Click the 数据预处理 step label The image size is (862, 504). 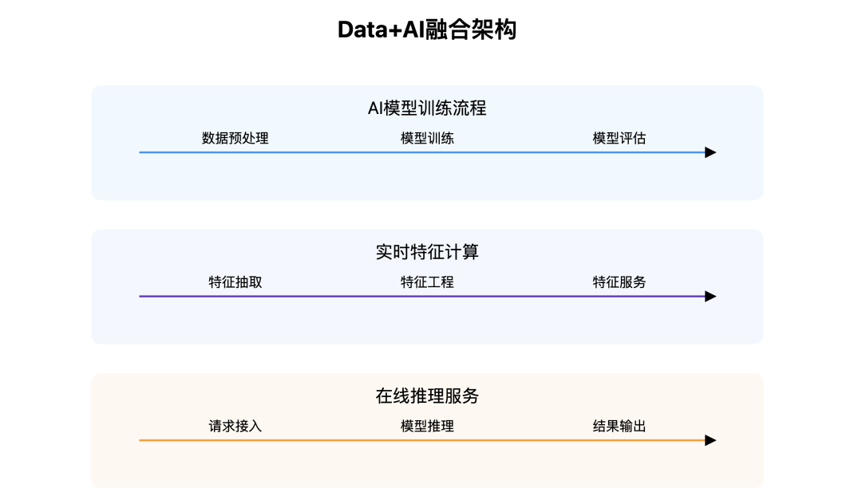coord(235,138)
